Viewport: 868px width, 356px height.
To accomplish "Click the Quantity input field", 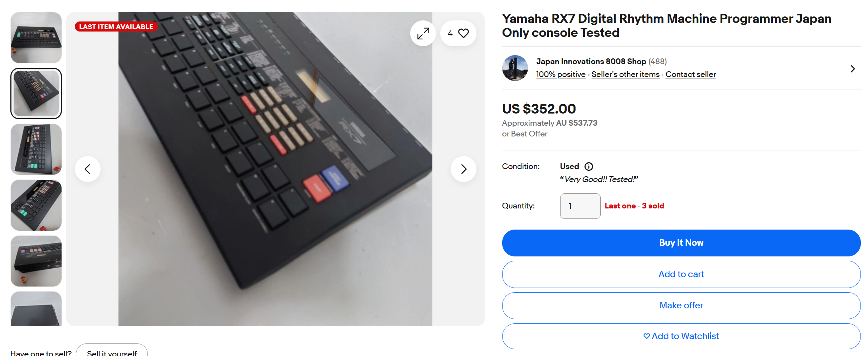I will [580, 206].
